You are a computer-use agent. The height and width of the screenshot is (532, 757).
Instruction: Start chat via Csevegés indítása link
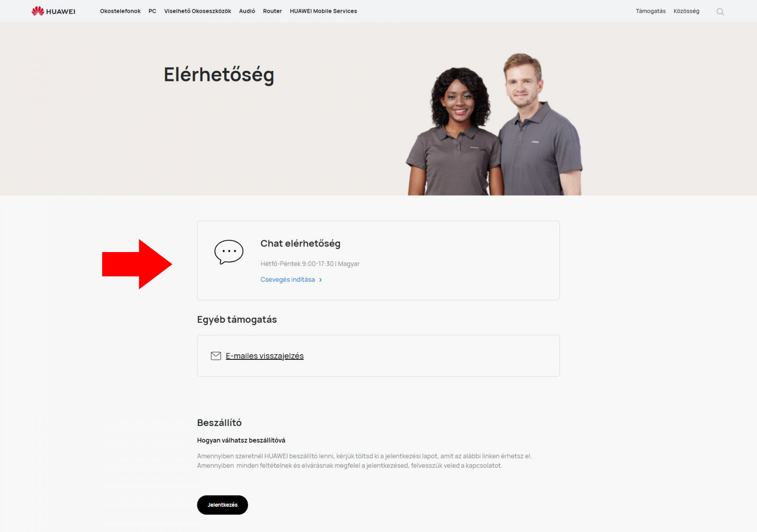[x=288, y=279]
